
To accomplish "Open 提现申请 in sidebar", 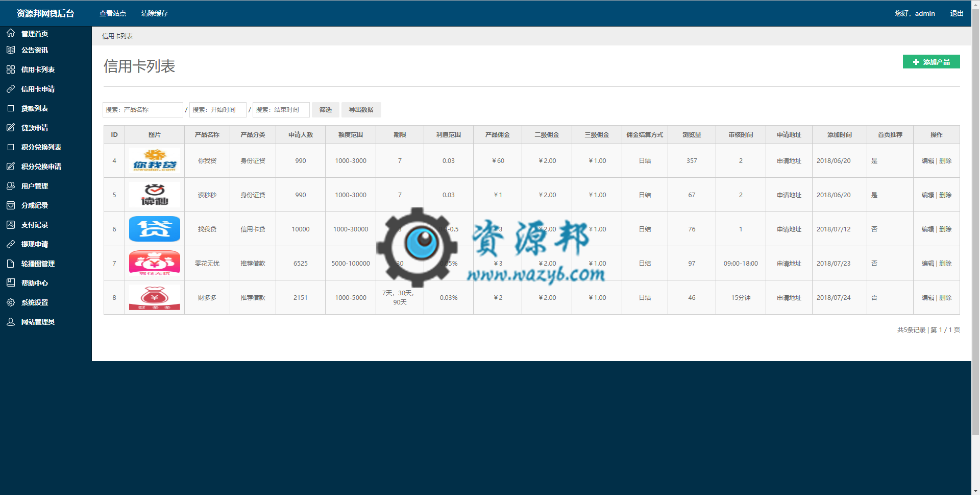I will [35, 244].
